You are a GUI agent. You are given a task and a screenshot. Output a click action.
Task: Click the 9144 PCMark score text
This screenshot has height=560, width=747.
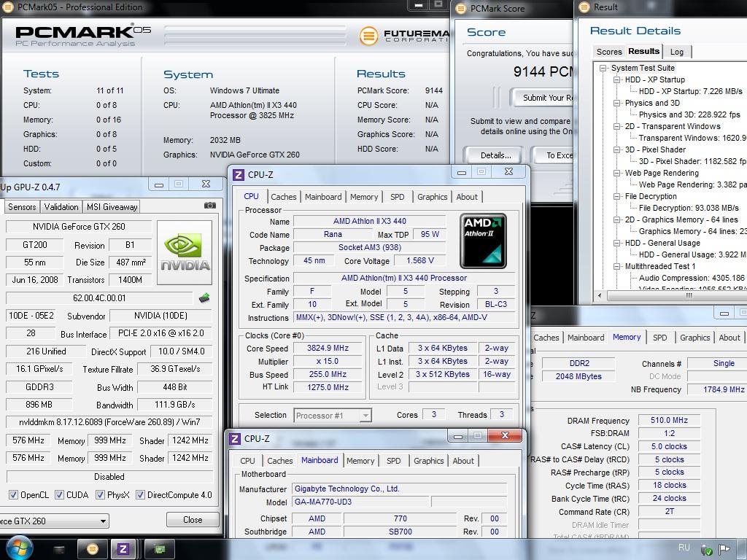coord(543,71)
